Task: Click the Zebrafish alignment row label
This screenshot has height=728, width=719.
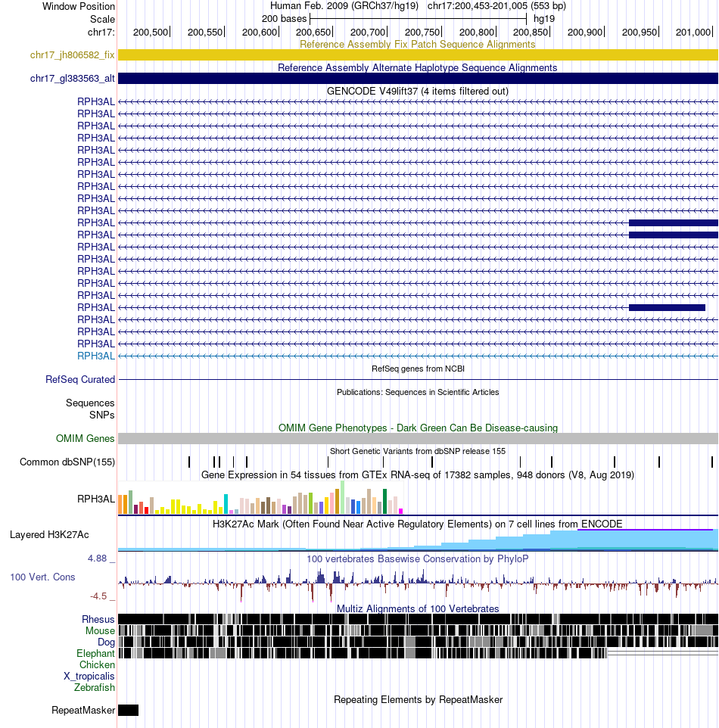Action: (95, 687)
